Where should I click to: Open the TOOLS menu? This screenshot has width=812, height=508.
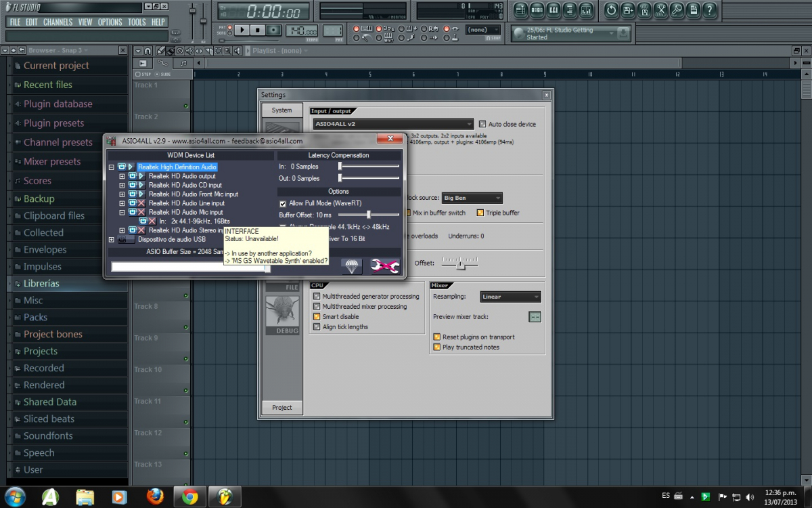[137, 22]
